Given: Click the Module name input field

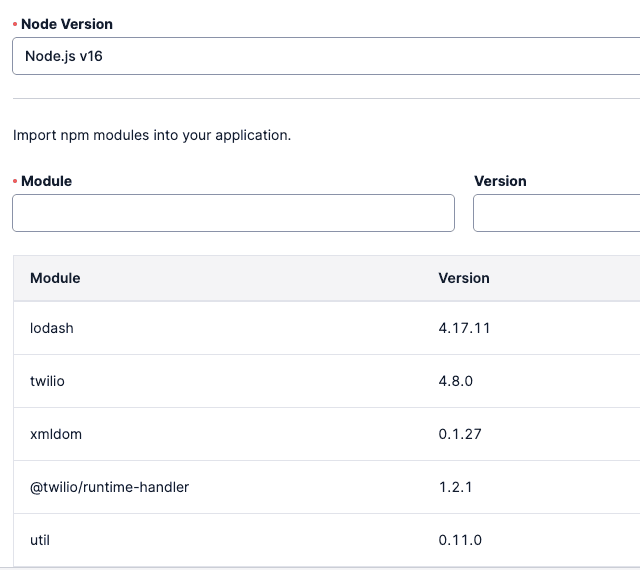Looking at the screenshot, I should click(x=233, y=213).
